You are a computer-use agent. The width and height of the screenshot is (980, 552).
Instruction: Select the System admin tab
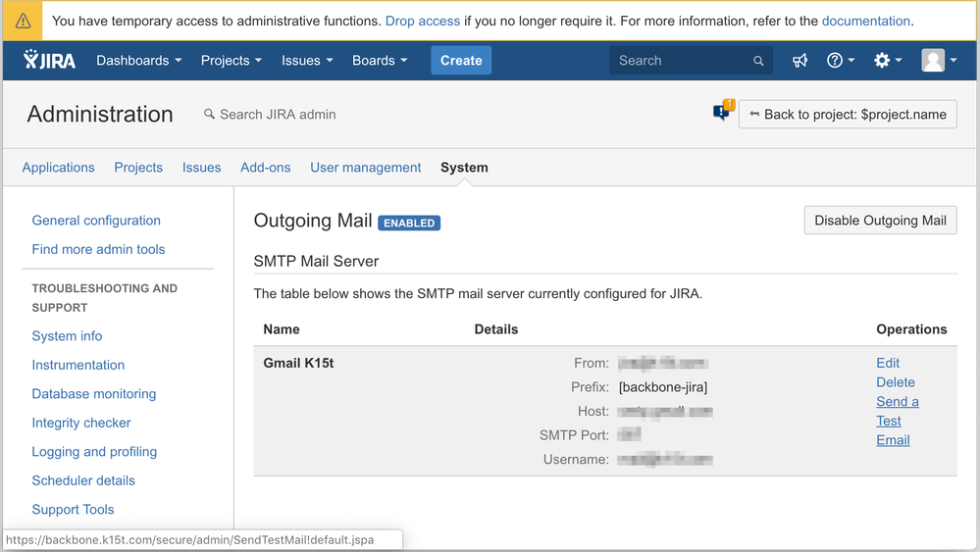464,168
